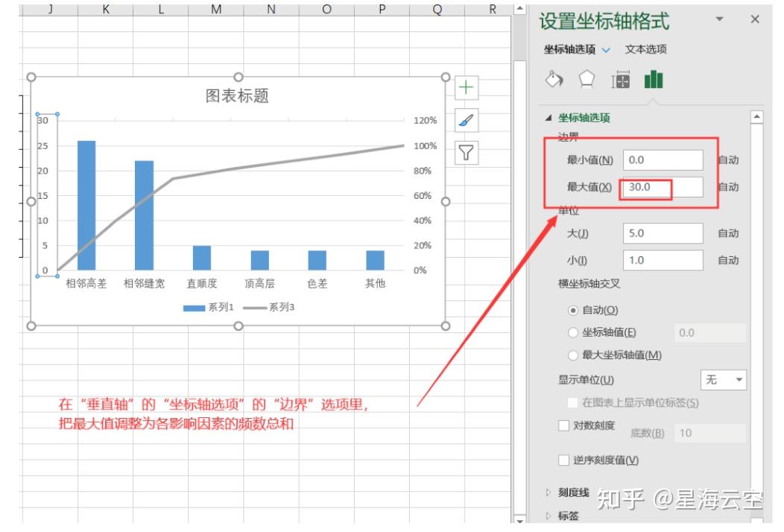Click the 小 unit input field
This screenshot has height=532, width=784.
(663, 261)
